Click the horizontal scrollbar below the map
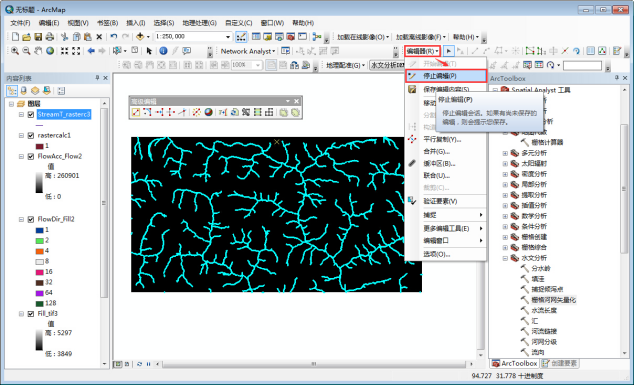 (313, 364)
